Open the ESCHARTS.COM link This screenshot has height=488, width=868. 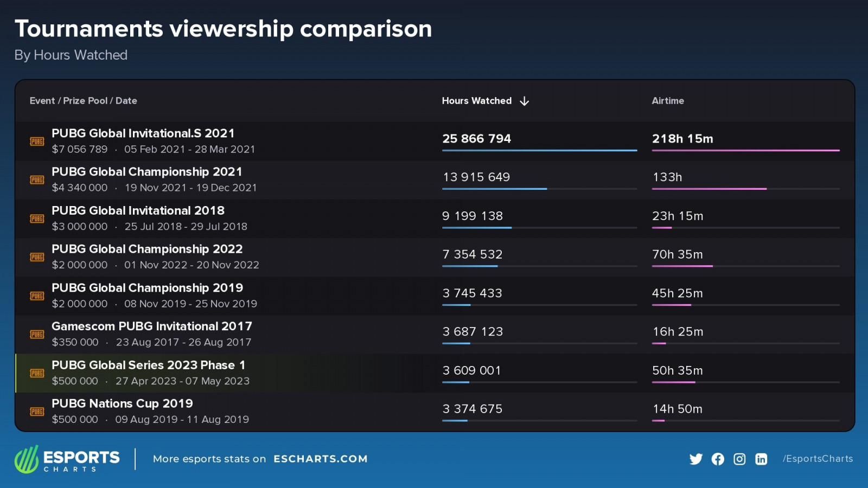click(x=321, y=459)
